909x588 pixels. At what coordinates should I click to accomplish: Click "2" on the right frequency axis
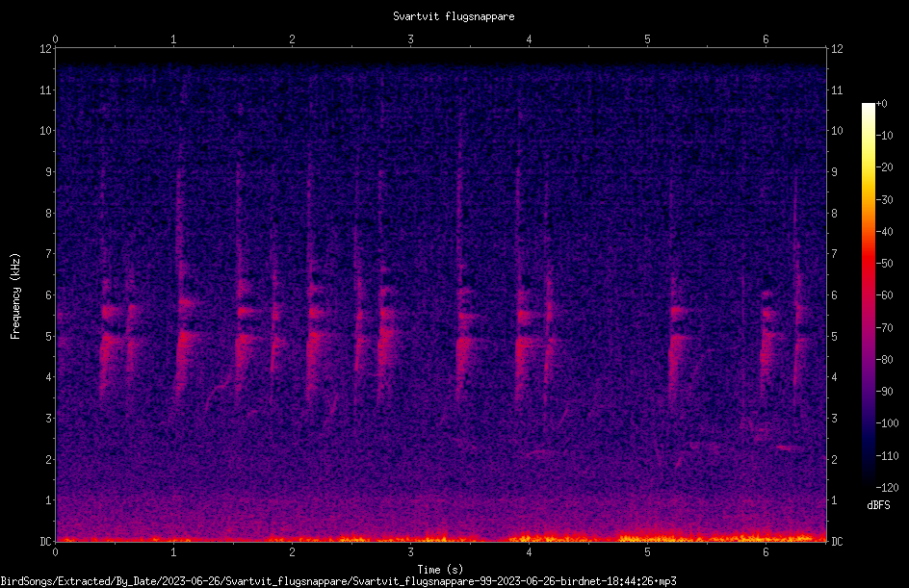tap(834, 459)
